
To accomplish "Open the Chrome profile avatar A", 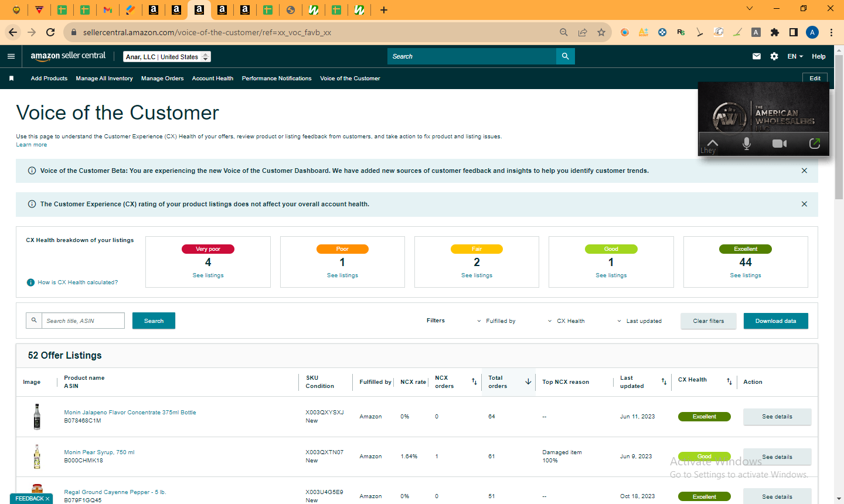I will point(812,32).
